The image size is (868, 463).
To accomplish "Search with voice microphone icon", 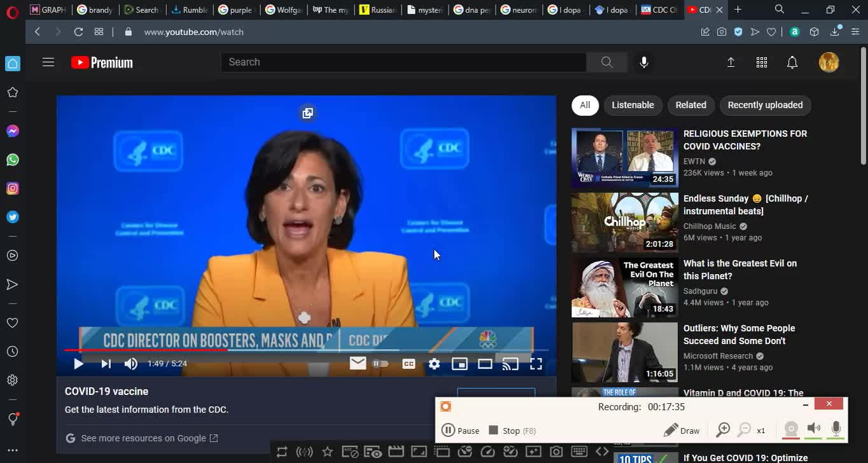I will coord(644,62).
